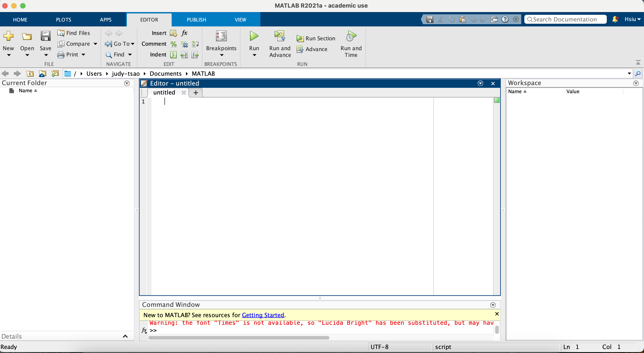Open the Run dropdown arrow
This screenshot has height=353, width=644.
254,55
